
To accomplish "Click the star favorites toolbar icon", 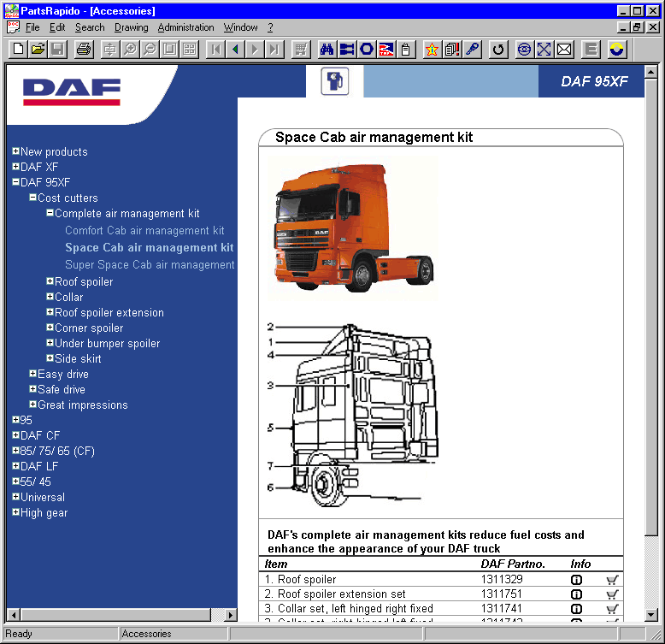I will (432, 50).
